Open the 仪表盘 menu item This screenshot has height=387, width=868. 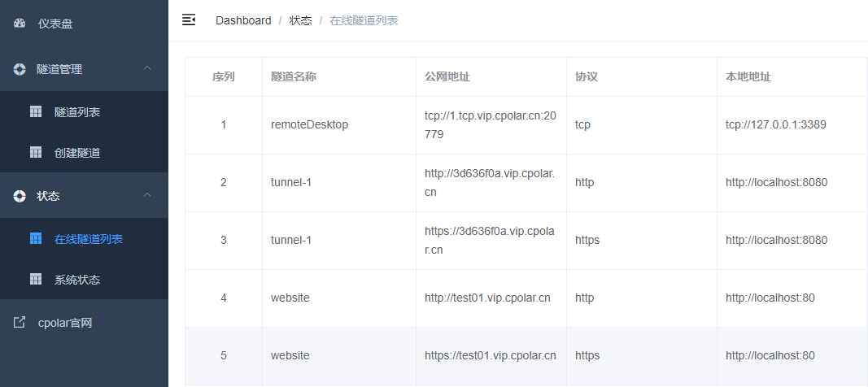coord(84,24)
